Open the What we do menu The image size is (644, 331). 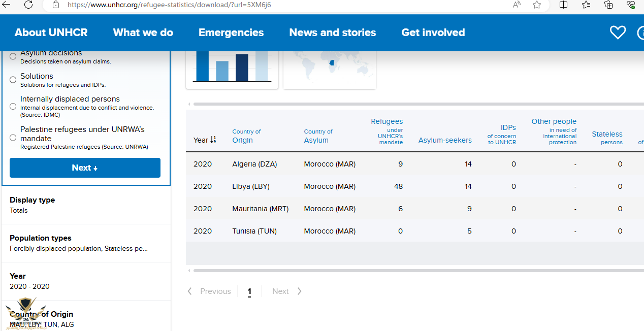pyautogui.click(x=143, y=32)
